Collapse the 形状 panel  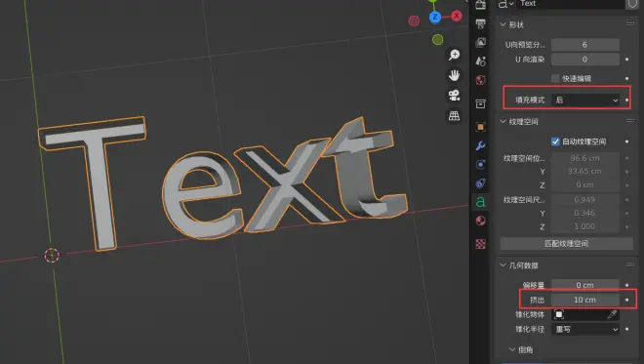pos(503,24)
